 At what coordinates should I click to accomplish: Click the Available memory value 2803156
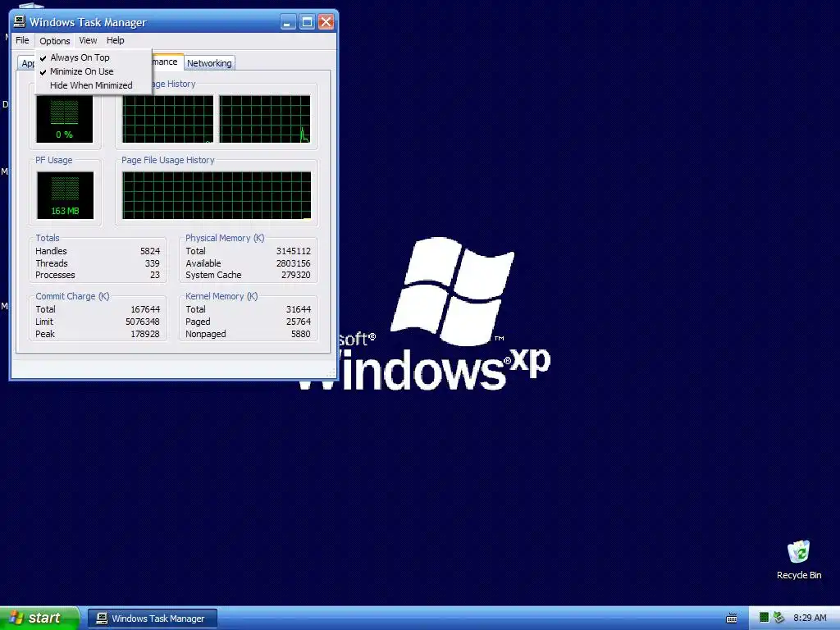293,263
